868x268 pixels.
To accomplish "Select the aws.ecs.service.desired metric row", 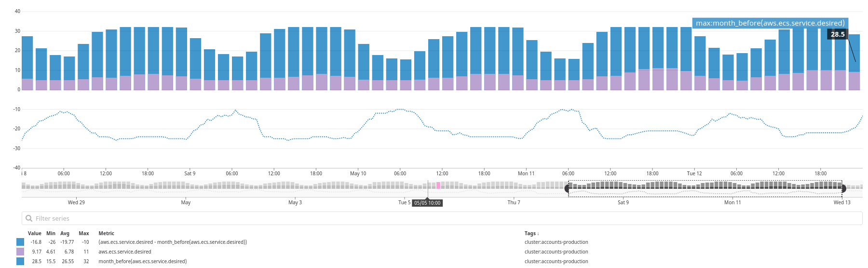I will (x=125, y=252).
